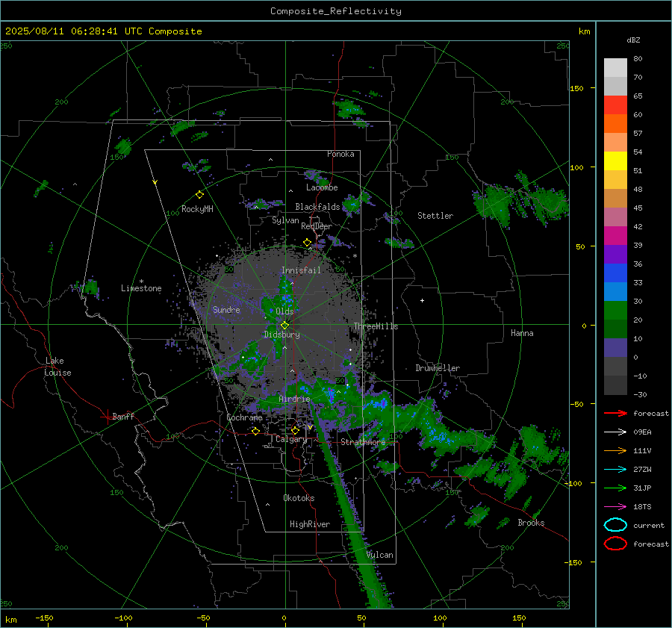Click the yellow diamond marker below Cochrane
Screen dimensions: 672x628
point(255,431)
